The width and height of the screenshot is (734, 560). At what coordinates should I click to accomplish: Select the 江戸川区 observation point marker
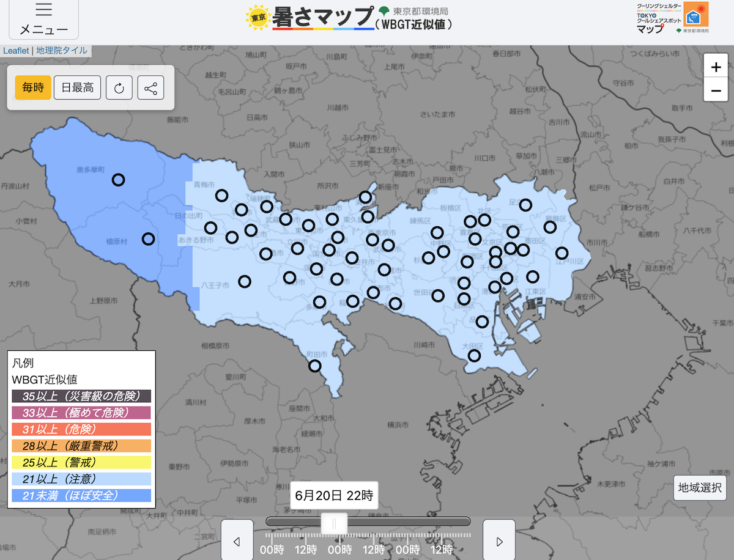(562, 253)
